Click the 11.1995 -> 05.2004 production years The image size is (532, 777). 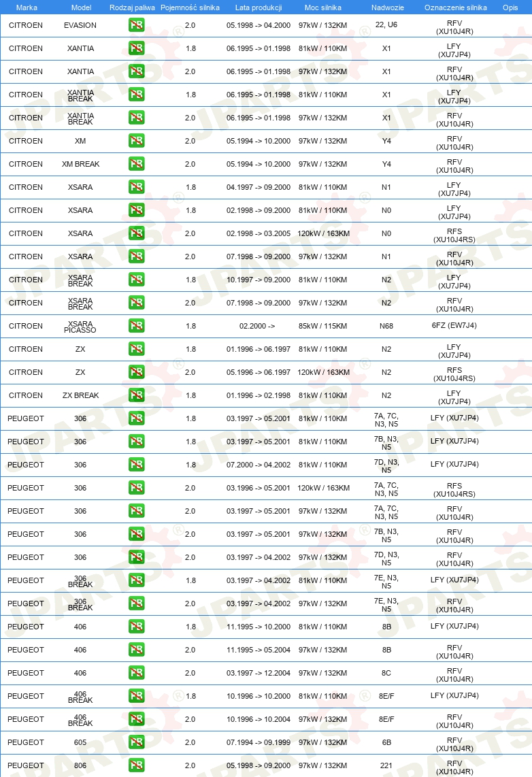[x=259, y=650]
